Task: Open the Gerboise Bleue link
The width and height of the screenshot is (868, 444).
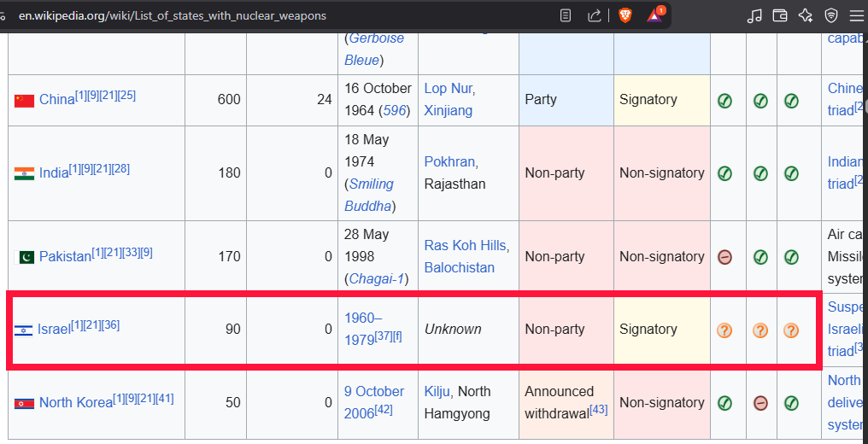Action: (x=374, y=50)
